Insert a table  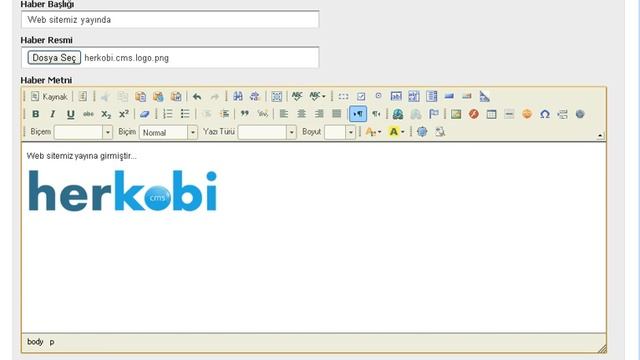click(491, 114)
